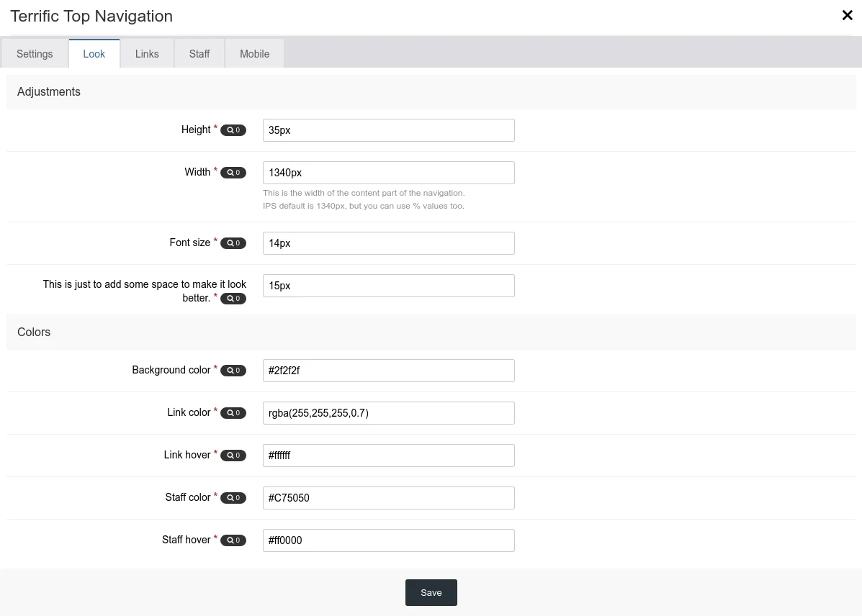Switch to the Settings tab
This screenshot has height=616, width=862.
coord(35,54)
